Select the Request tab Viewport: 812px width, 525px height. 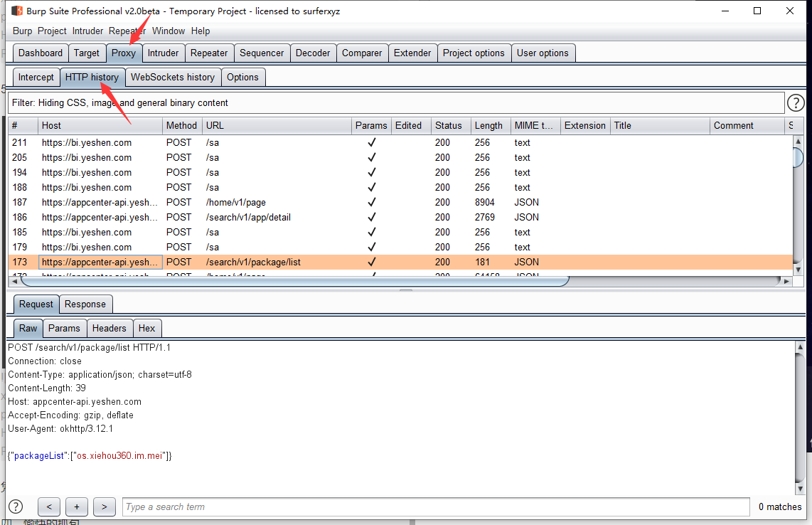pos(36,304)
